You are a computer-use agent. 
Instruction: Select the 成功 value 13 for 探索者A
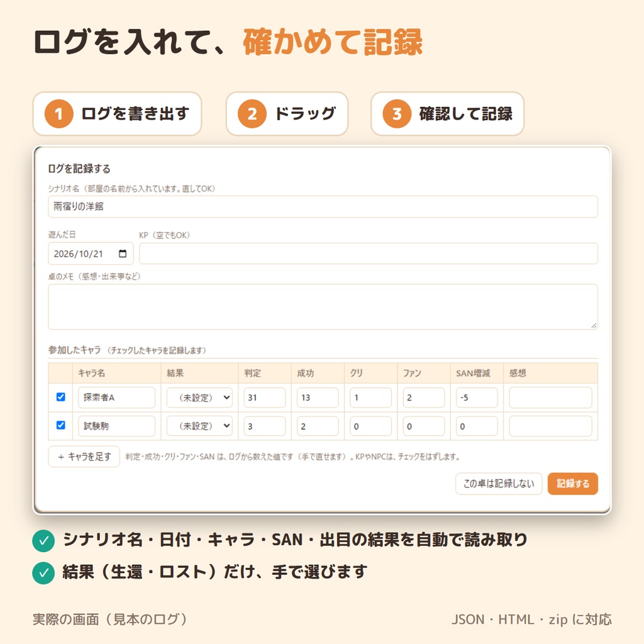pyautogui.click(x=318, y=397)
